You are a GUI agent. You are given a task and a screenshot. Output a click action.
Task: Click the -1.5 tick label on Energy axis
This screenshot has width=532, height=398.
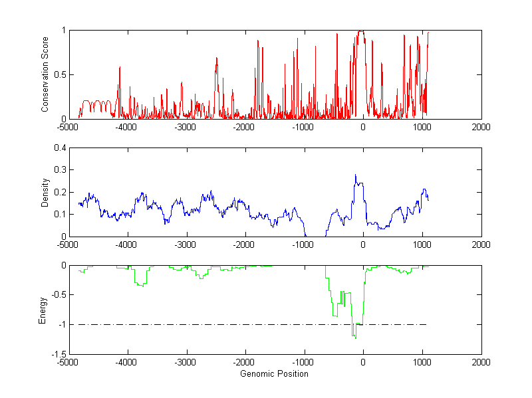tap(57, 354)
